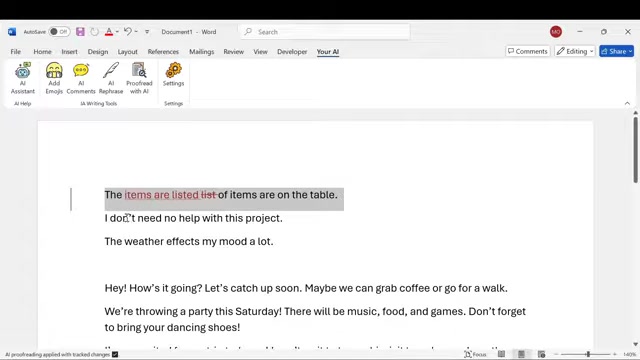Open Customize Quick Access Toolbar menu

tap(147, 32)
